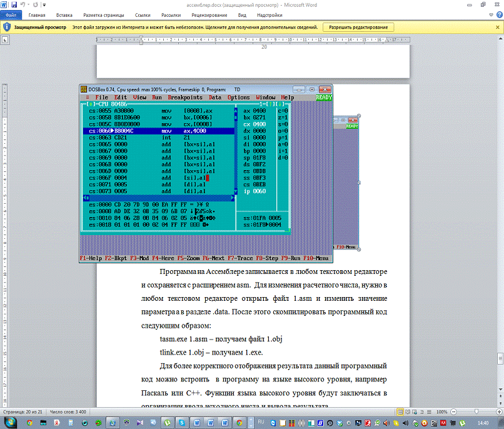
Task: Click the Undo arrow in quick access toolbar
Action: (24, 4)
